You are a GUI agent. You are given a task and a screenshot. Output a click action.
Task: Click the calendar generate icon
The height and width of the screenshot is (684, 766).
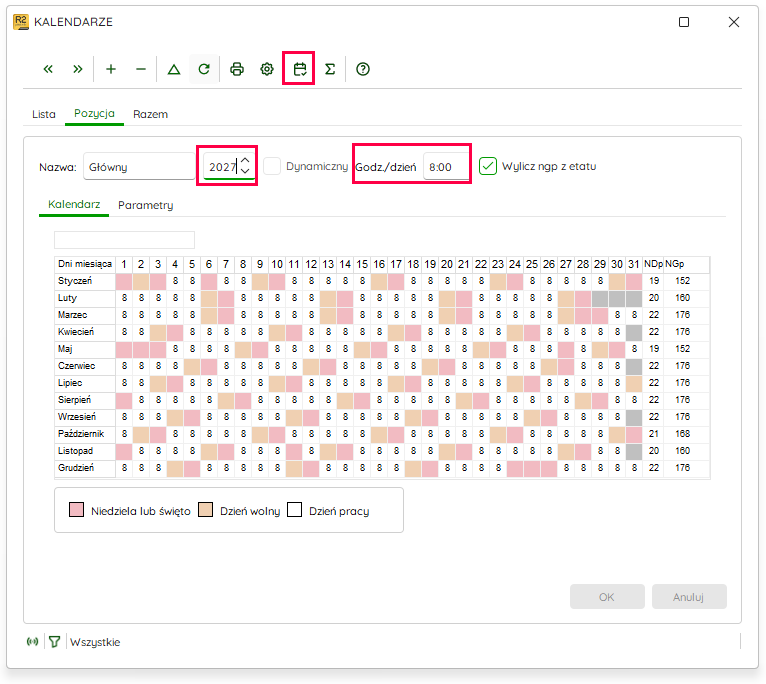[300, 69]
